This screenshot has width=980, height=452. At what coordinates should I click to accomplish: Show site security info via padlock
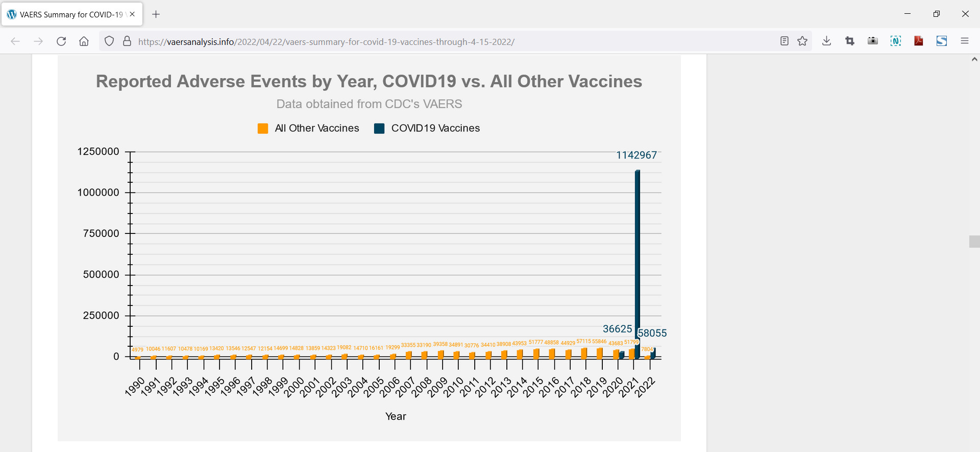127,41
